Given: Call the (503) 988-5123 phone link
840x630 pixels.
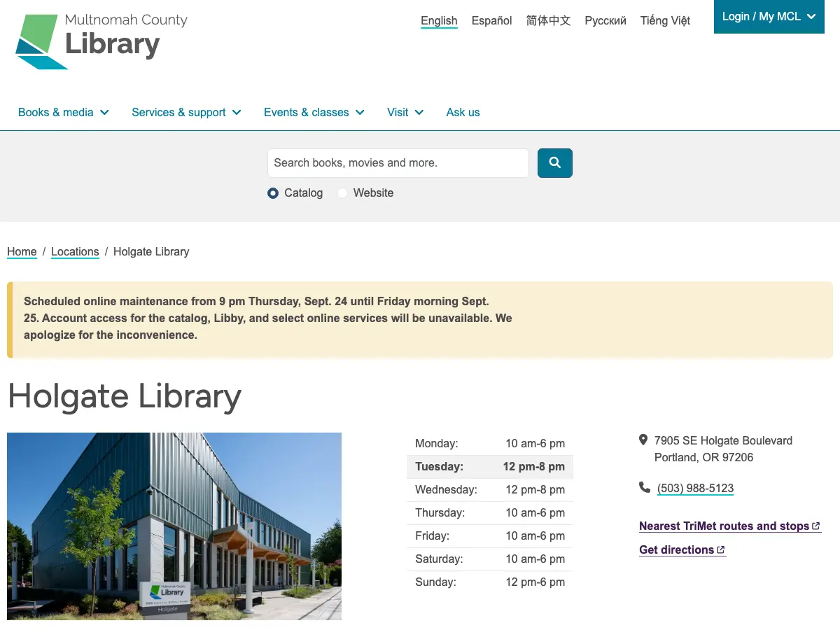Looking at the screenshot, I should [695, 489].
